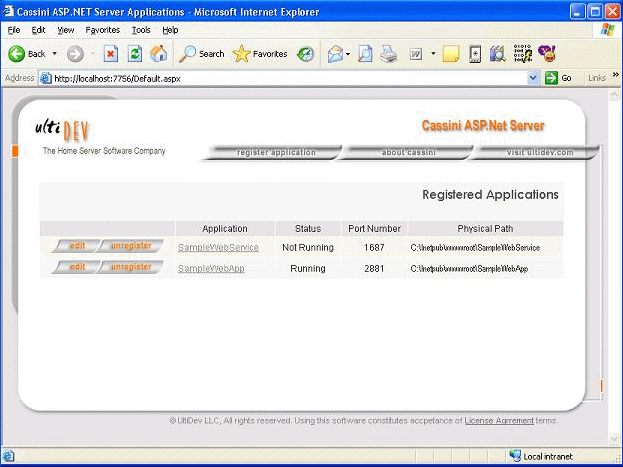
Task: Click the grayed Forward arrow icon
Action: pyautogui.click(x=75, y=54)
